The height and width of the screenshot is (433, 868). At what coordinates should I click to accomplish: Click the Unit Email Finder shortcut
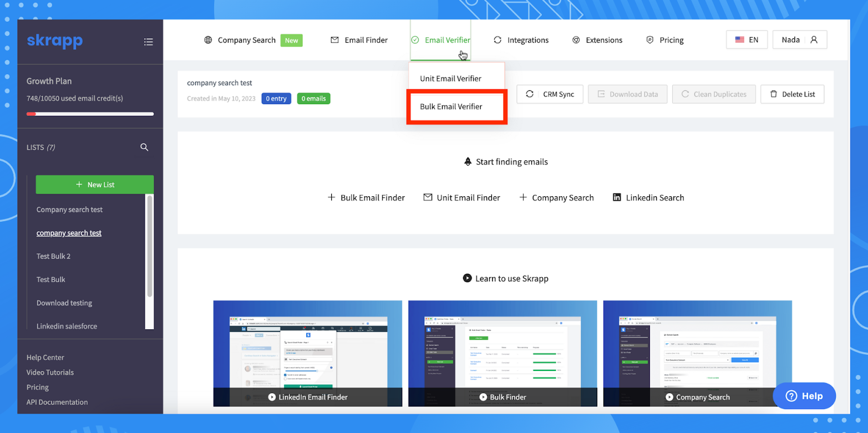coord(461,197)
